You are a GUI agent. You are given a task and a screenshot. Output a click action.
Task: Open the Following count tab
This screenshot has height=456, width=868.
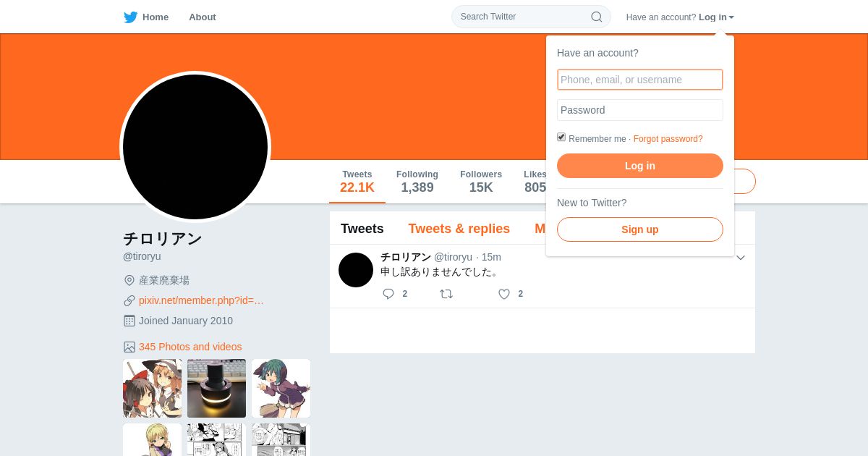[x=417, y=182]
